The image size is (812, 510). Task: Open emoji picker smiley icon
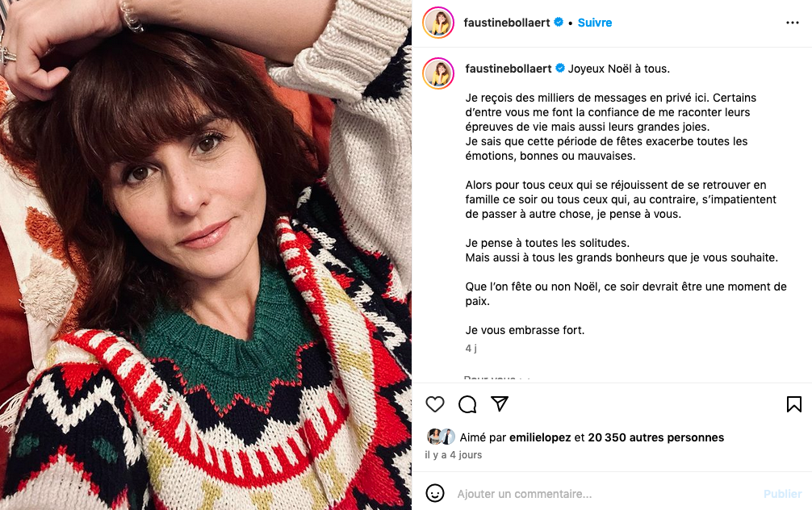pyautogui.click(x=435, y=493)
